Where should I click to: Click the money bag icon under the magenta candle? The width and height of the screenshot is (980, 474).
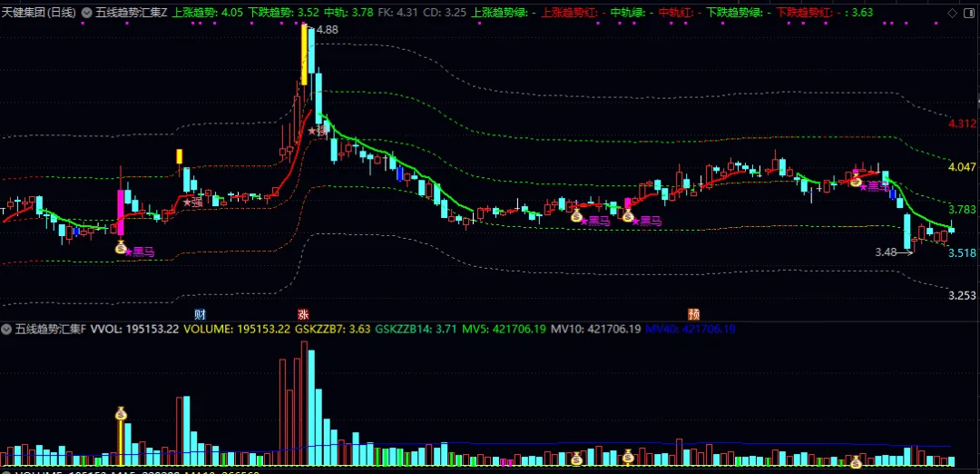(121, 248)
